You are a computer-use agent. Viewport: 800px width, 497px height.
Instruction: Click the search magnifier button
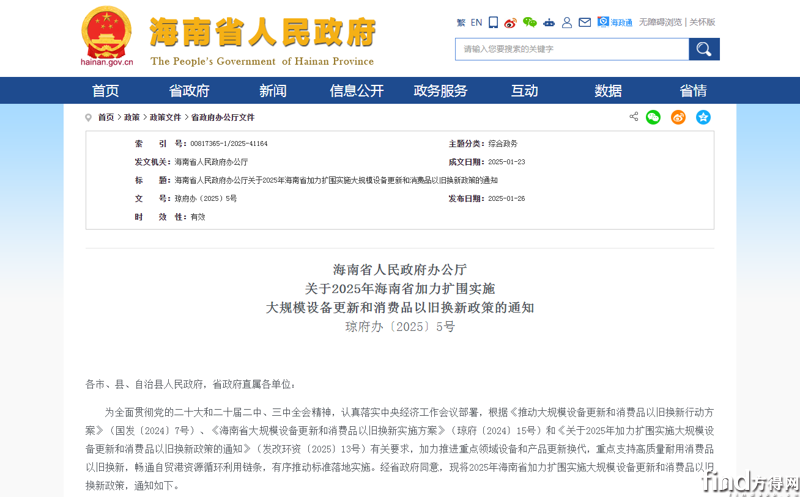(704, 49)
